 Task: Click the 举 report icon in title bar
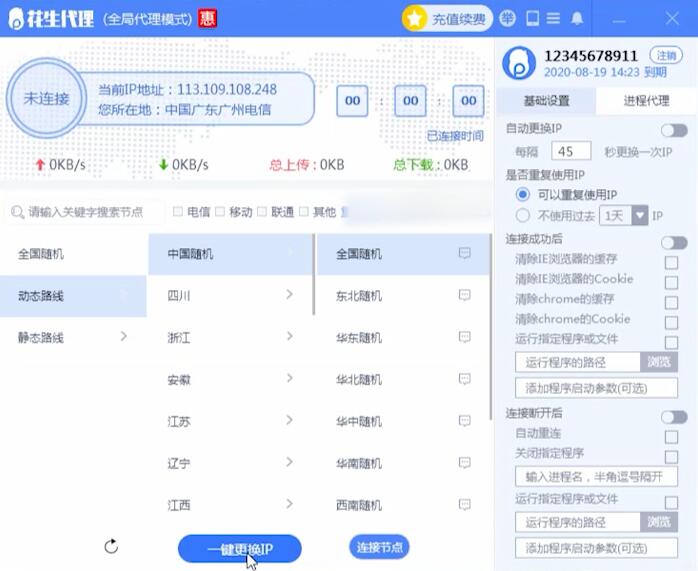pyautogui.click(x=507, y=18)
